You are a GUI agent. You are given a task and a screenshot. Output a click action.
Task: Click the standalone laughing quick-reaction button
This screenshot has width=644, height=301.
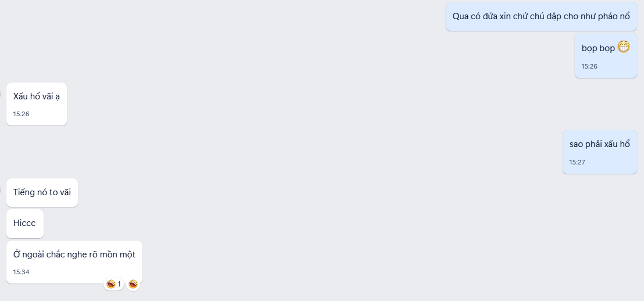[133, 284]
